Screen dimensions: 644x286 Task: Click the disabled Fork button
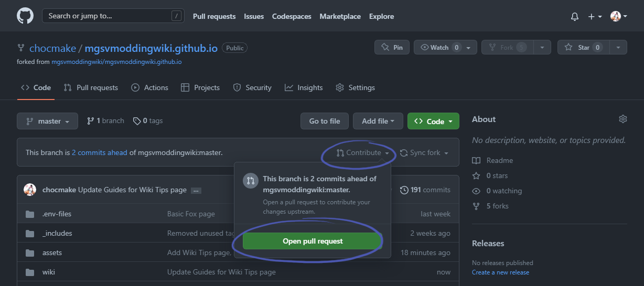coord(507,47)
